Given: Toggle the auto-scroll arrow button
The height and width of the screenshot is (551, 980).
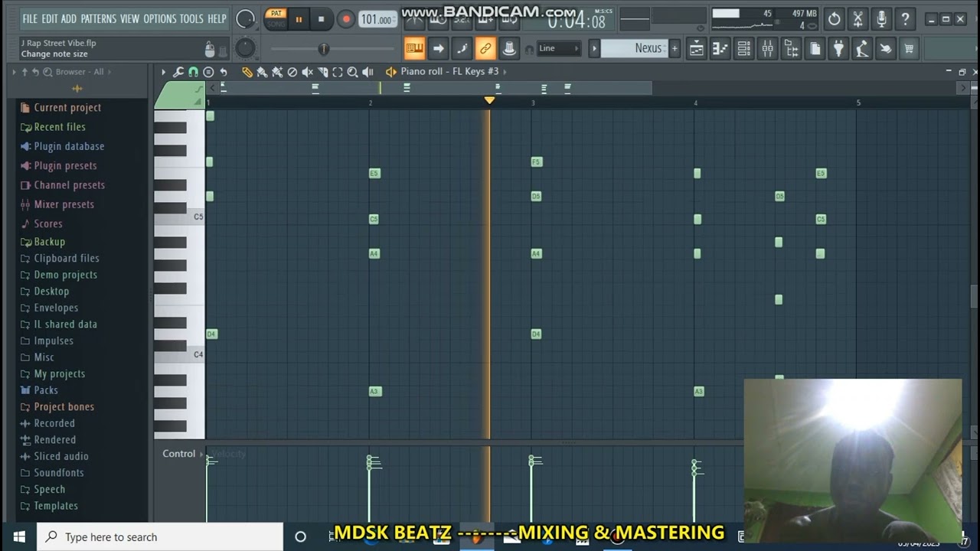Looking at the screenshot, I should click(438, 48).
